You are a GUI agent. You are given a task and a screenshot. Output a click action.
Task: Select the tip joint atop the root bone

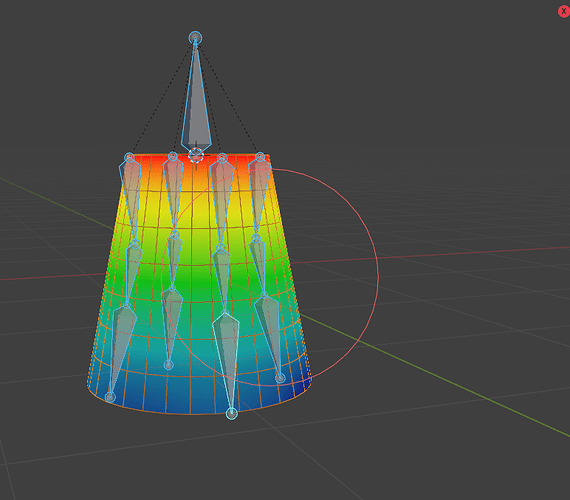click(x=195, y=38)
